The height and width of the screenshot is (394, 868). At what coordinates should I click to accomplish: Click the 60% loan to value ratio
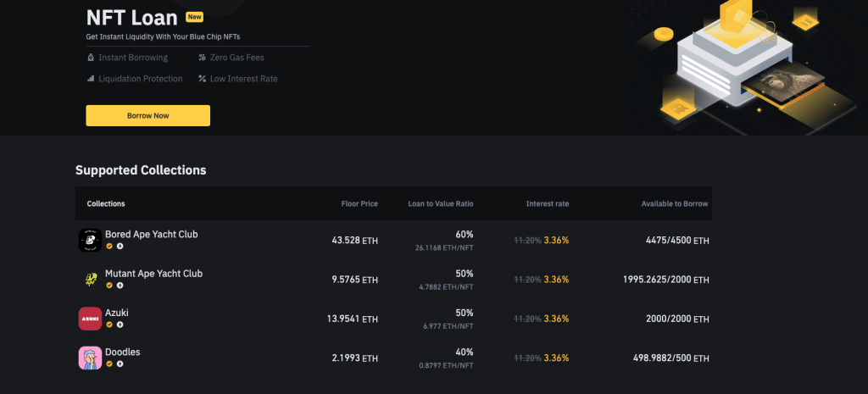tap(465, 234)
